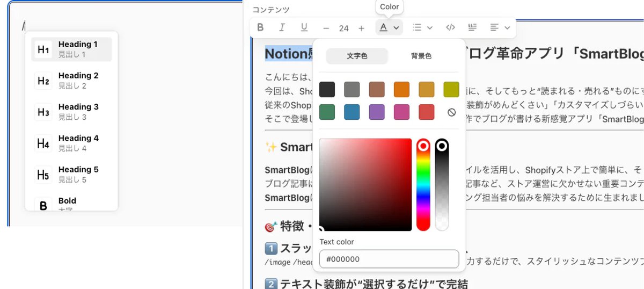The image size is (644, 289).
Task: Expand the alignment dropdown arrow
Action: [507, 27]
